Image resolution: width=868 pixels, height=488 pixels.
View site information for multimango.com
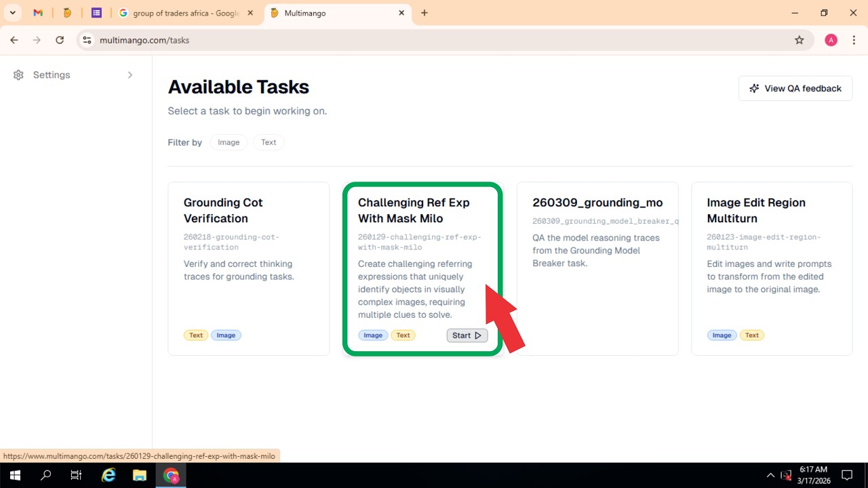click(87, 40)
